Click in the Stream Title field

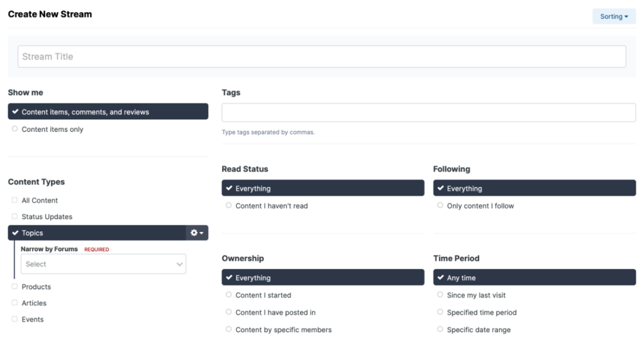pos(321,57)
